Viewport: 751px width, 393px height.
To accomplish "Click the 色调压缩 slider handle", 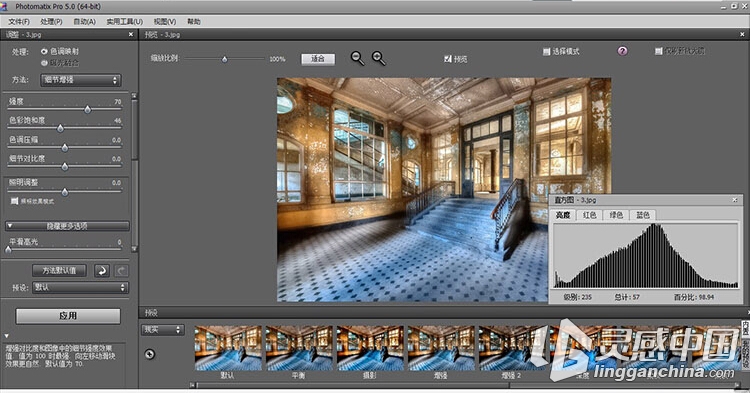I will coord(65,147).
